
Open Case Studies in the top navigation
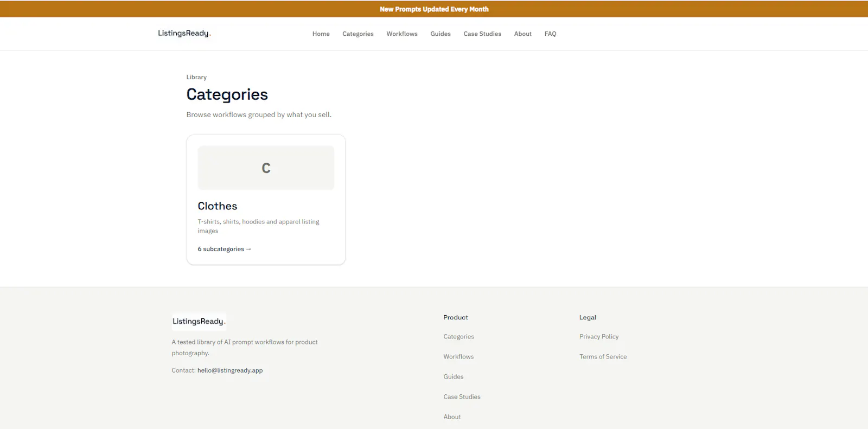[x=482, y=34]
